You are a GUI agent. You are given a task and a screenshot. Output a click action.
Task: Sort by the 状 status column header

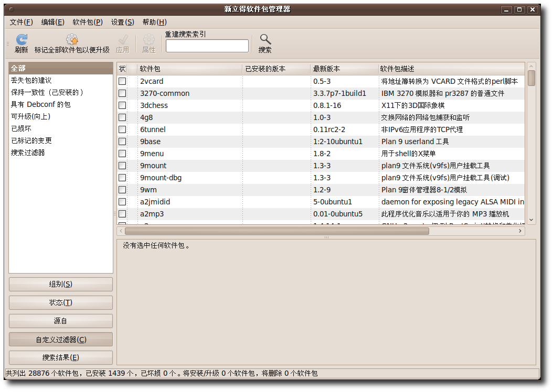pos(122,69)
